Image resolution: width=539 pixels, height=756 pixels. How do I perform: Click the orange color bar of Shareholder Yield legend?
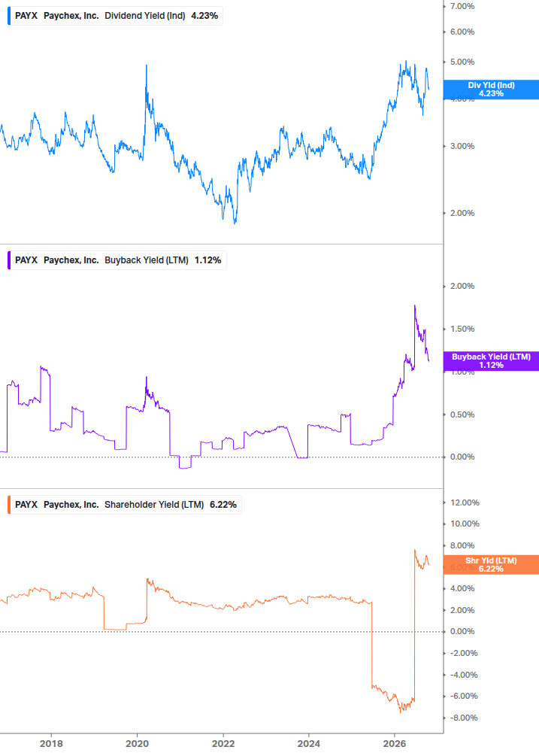coord(9,504)
